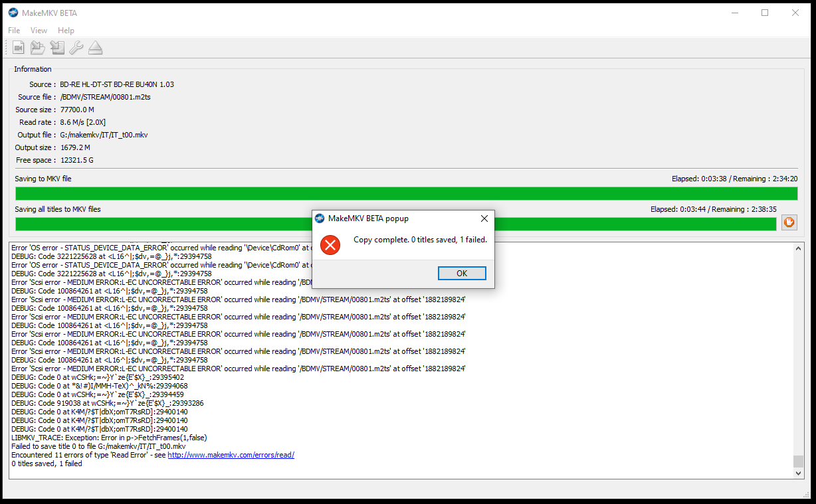The width and height of the screenshot is (816, 504).
Task: Click the log scrollbar thumb
Action: 798,462
